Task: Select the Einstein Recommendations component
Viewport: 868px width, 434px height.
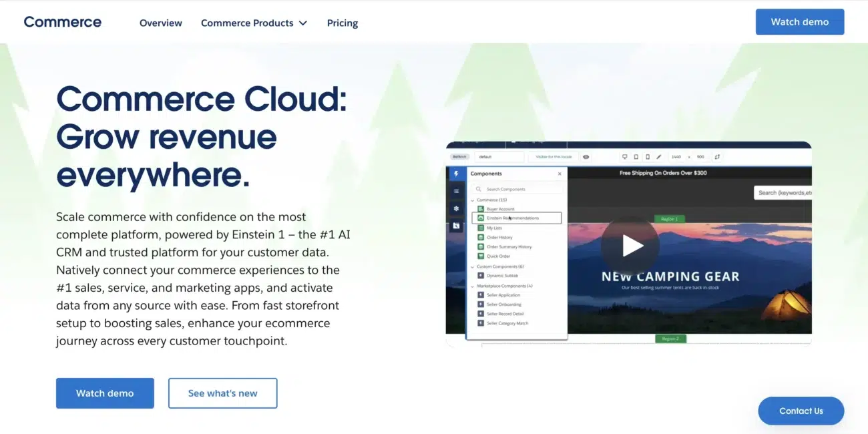Action: [x=514, y=218]
